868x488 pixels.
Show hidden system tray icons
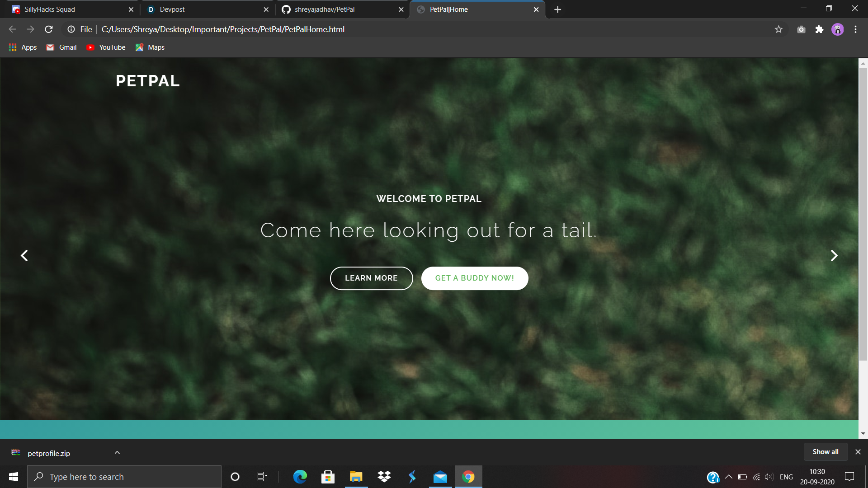[x=729, y=477]
